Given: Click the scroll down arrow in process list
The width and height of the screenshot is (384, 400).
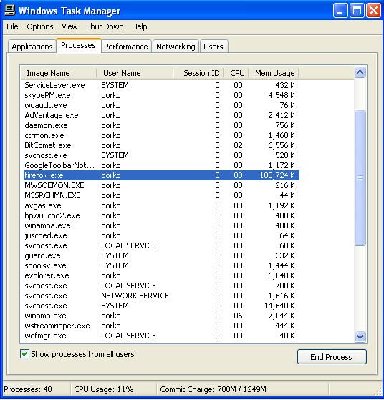Looking at the screenshot, I should (360, 336).
